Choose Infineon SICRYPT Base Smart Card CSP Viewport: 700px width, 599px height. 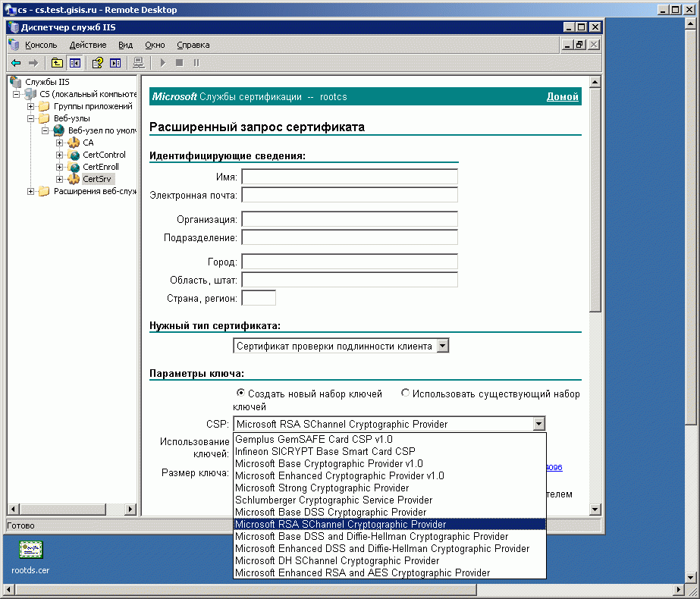click(390, 451)
